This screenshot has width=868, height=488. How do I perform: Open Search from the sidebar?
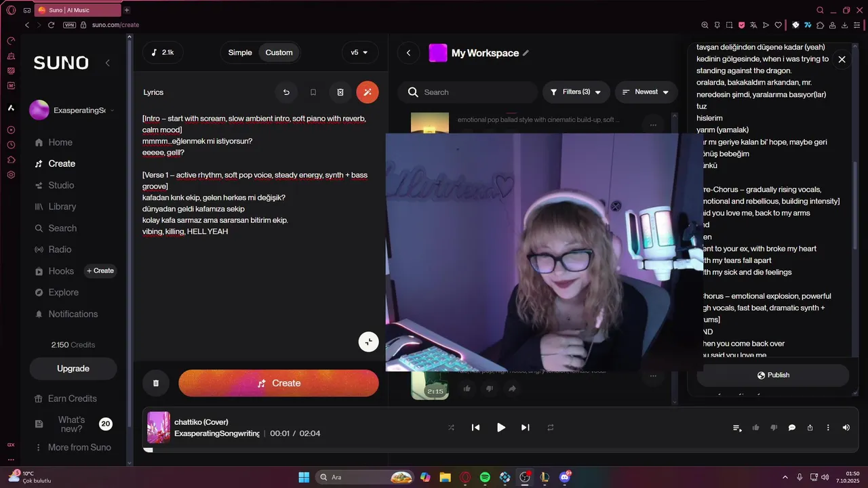click(x=56, y=228)
